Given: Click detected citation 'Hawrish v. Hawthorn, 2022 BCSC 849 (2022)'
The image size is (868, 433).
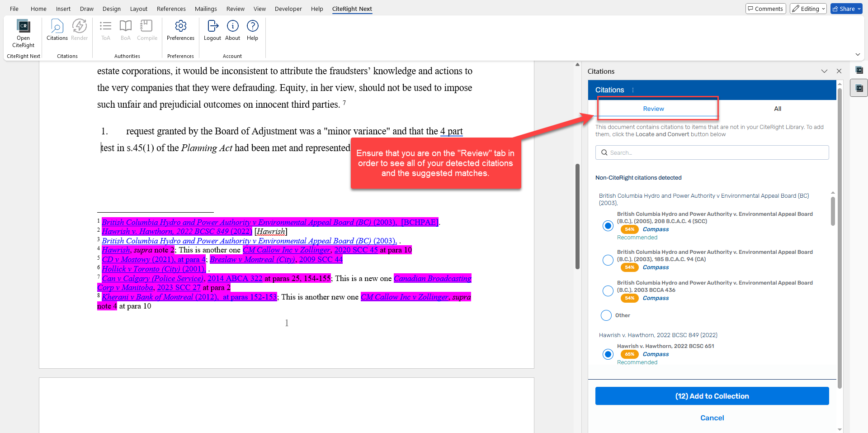Looking at the screenshot, I should click(658, 335).
